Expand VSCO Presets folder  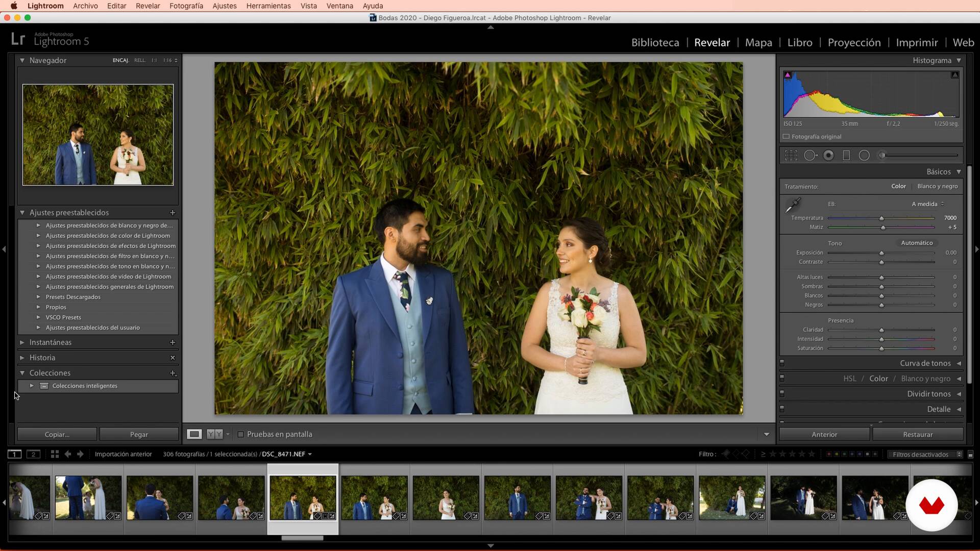point(38,317)
